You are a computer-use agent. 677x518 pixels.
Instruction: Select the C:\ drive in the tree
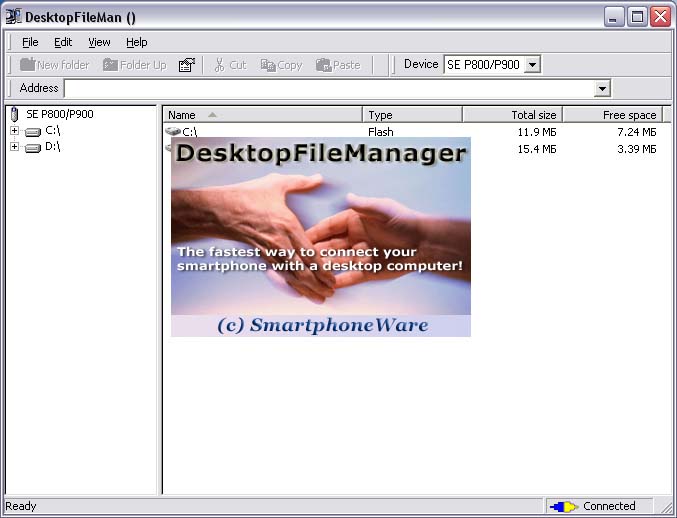click(52, 130)
